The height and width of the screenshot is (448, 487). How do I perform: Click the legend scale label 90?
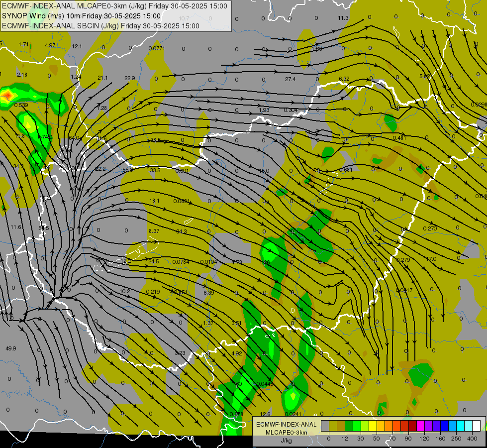tap(408, 439)
